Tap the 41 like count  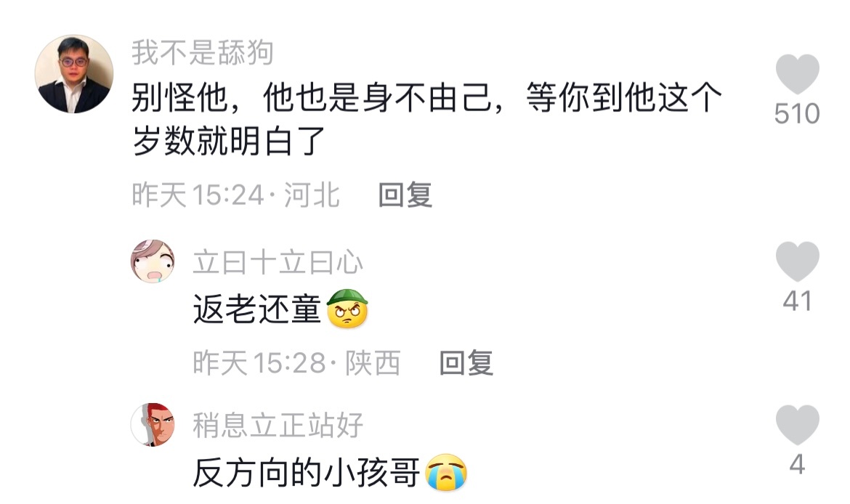click(x=797, y=301)
